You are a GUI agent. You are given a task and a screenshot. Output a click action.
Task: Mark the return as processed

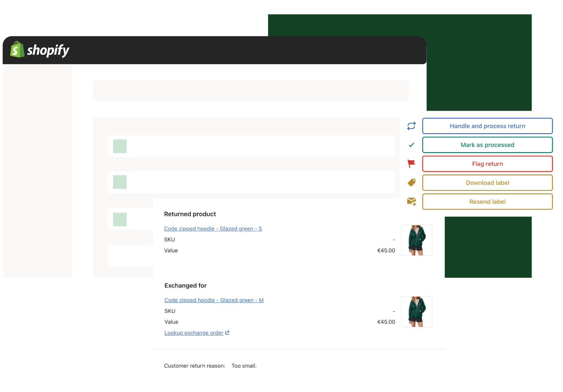click(x=487, y=145)
